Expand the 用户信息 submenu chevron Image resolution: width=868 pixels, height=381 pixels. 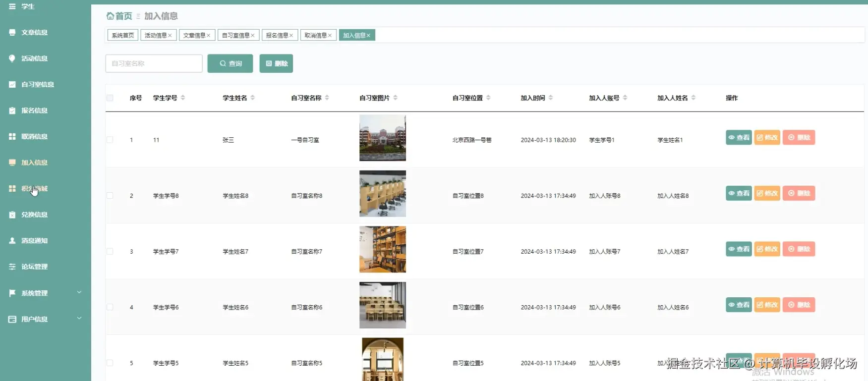pos(79,319)
